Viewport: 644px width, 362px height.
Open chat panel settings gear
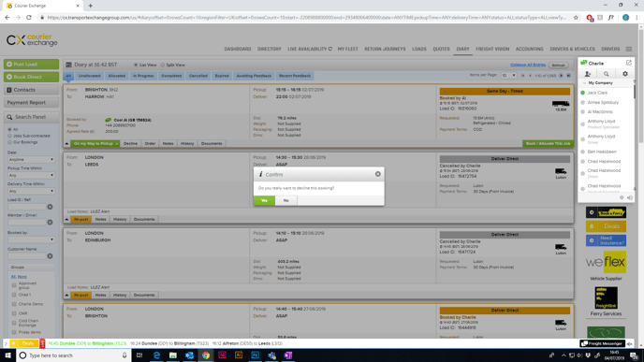coord(625,74)
